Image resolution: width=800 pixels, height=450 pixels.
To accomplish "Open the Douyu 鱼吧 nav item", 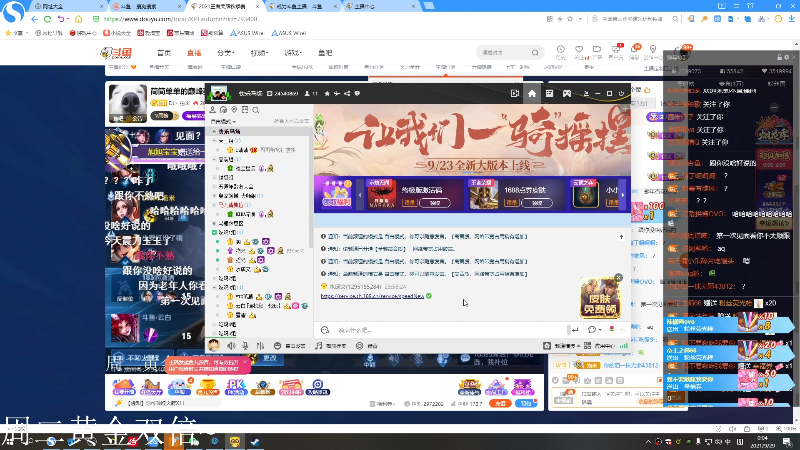I will (x=325, y=53).
